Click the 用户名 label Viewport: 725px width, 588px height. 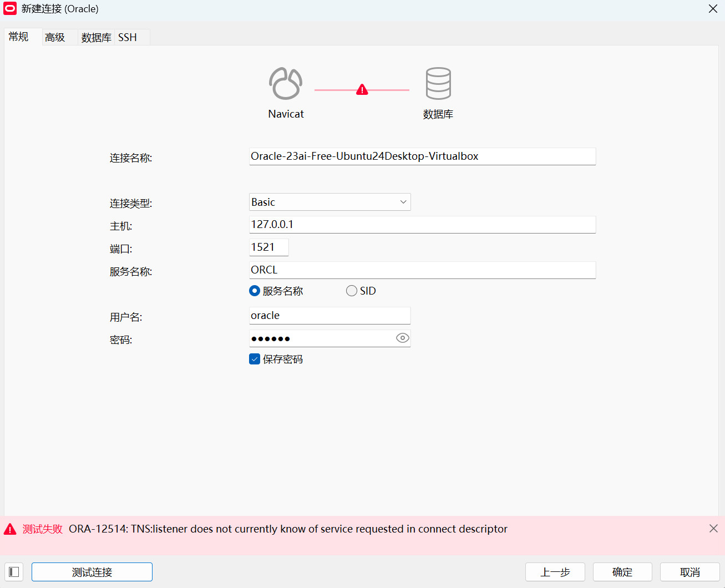point(126,317)
